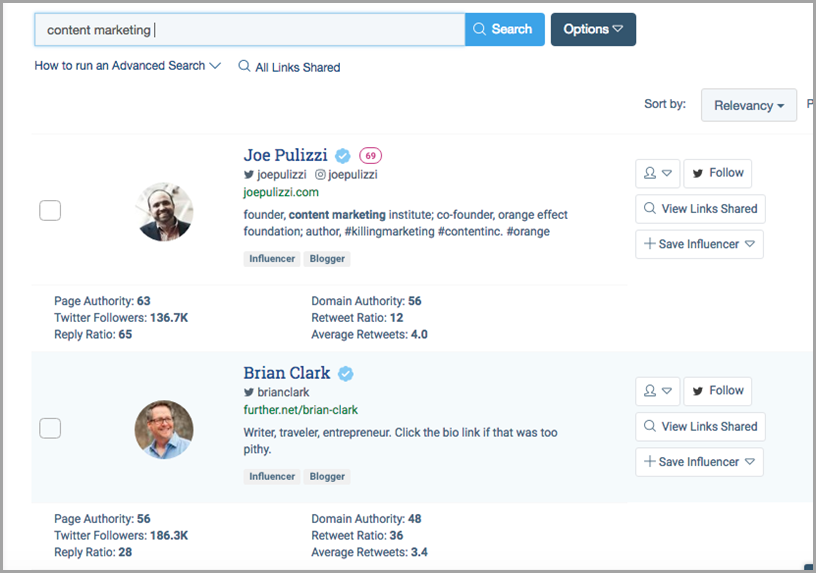The height and width of the screenshot is (573, 816).
Task: Open Save Influencer for Brian Clark
Action: (x=699, y=462)
